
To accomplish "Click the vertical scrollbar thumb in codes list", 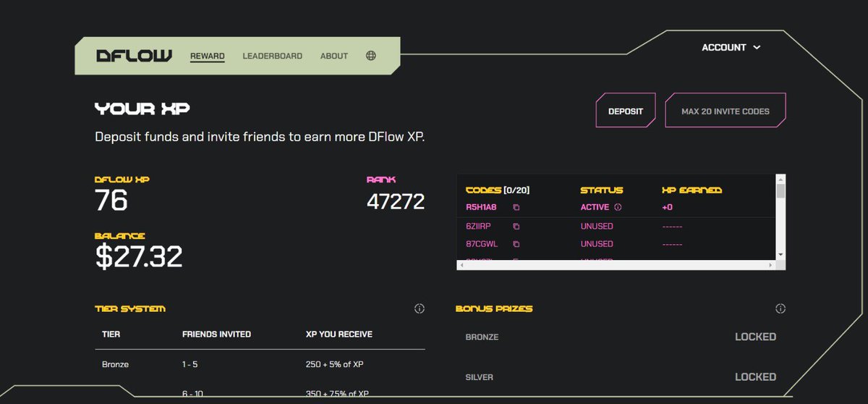I will click(x=780, y=190).
